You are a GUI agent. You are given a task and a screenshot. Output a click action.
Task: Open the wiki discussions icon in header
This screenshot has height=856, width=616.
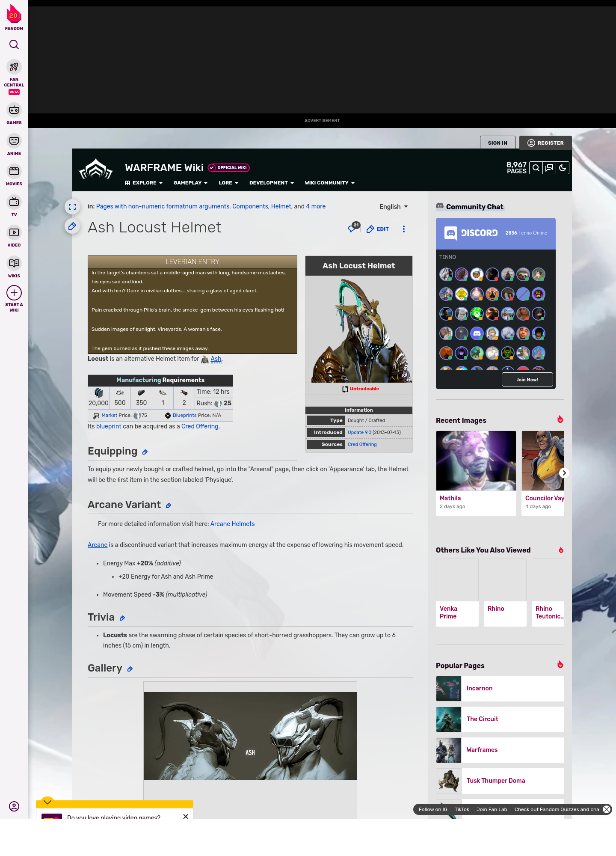[549, 168]
